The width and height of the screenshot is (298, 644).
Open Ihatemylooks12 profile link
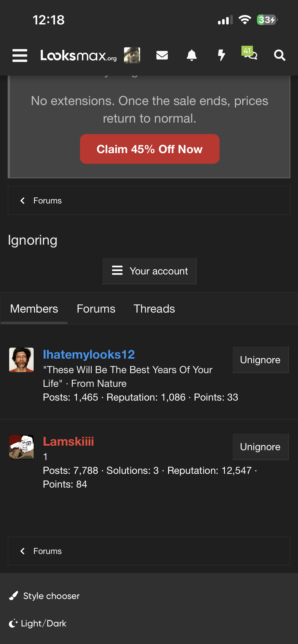(89, 355)
